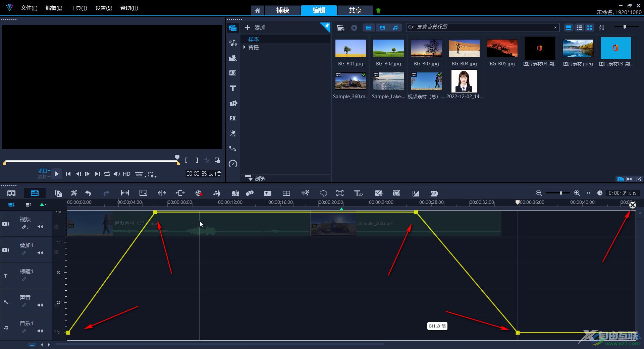Screen dimensions: 644x349
Task: Switch library to thumbnail grid view
Action: [x=590, y=27]
